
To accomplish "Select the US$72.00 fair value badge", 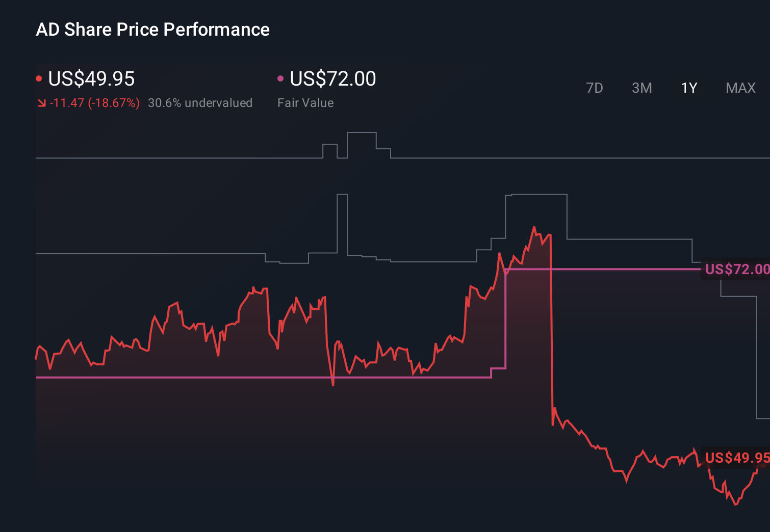I will pyautogui.click(x=736, y=269).
